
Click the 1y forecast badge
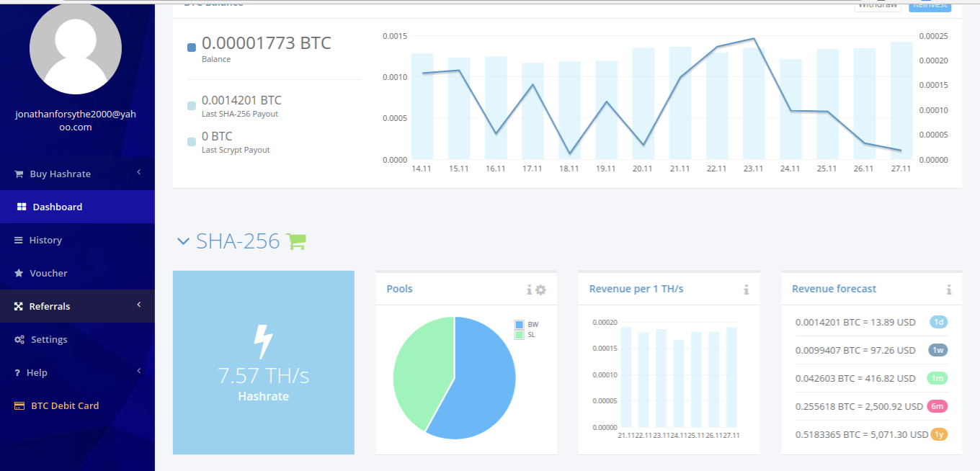tap(938, 434)
